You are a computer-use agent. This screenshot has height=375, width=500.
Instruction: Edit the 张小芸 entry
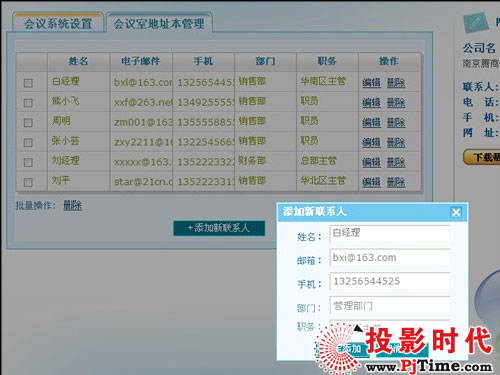click(371, 142)
